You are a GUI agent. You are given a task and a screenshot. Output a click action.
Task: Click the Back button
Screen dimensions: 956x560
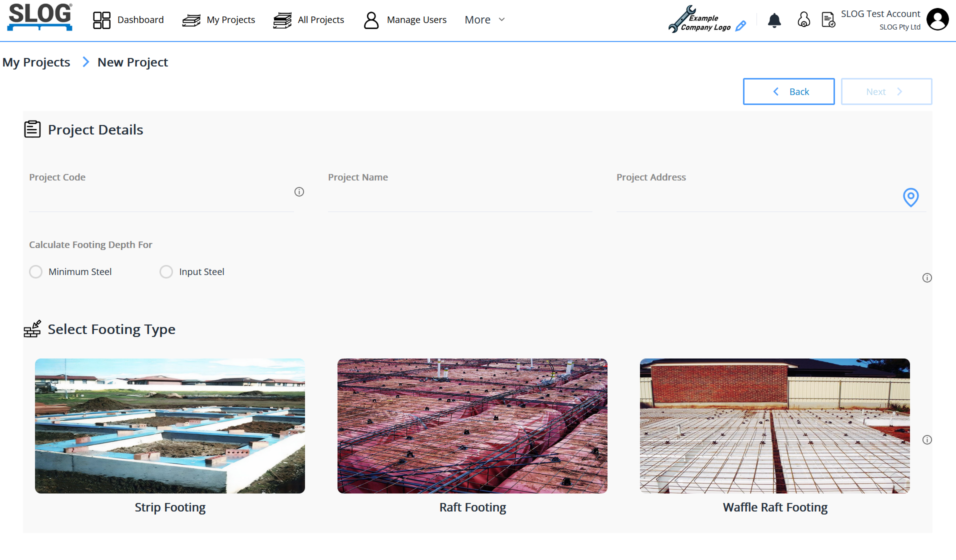tap(788, 91)
